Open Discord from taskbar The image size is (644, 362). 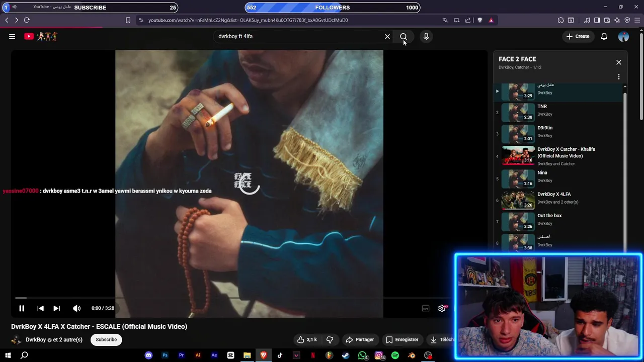coord(148,355)
